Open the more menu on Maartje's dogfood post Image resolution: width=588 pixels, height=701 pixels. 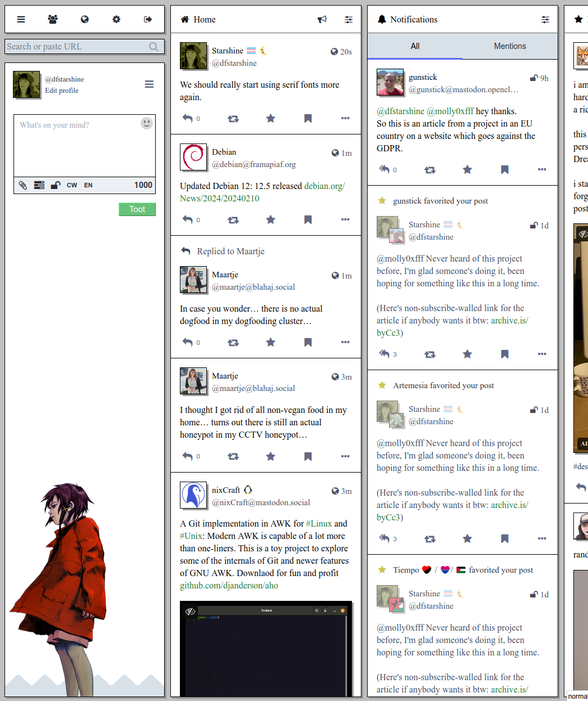tap(345, 342)
